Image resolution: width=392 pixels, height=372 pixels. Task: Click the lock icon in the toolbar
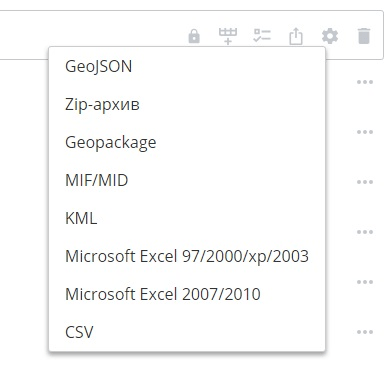tap(194, 36)
